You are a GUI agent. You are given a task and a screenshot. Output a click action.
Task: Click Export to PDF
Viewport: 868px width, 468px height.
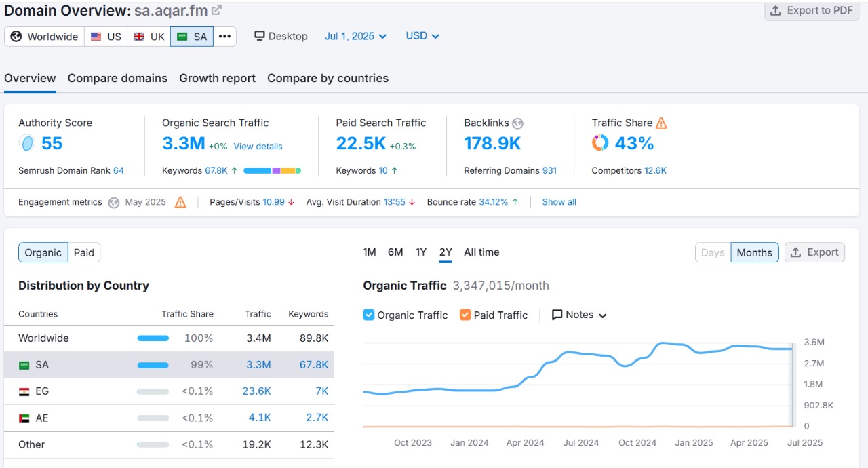[x=812, y=10]
